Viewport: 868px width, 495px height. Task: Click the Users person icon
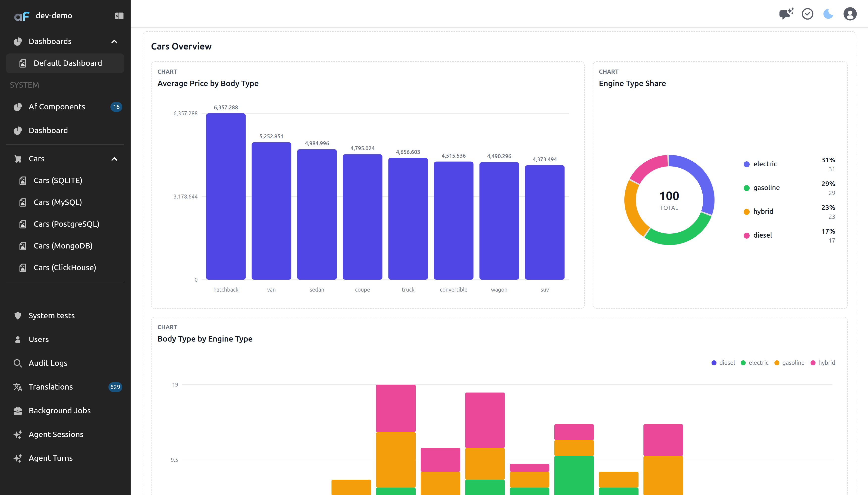click(18, 339)
